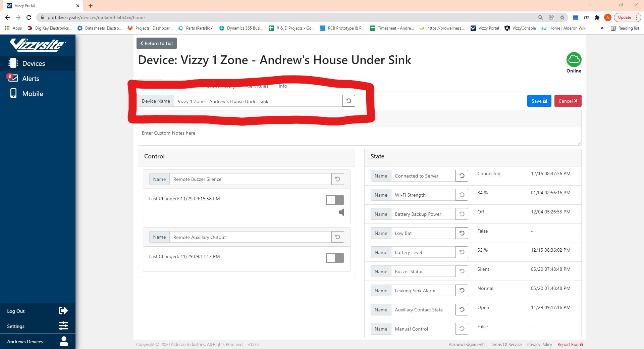The width and height of the screenshot is (644, 349).
Task: Edit the Leaking Sink Alarm name field
Action: click(423, 290)
